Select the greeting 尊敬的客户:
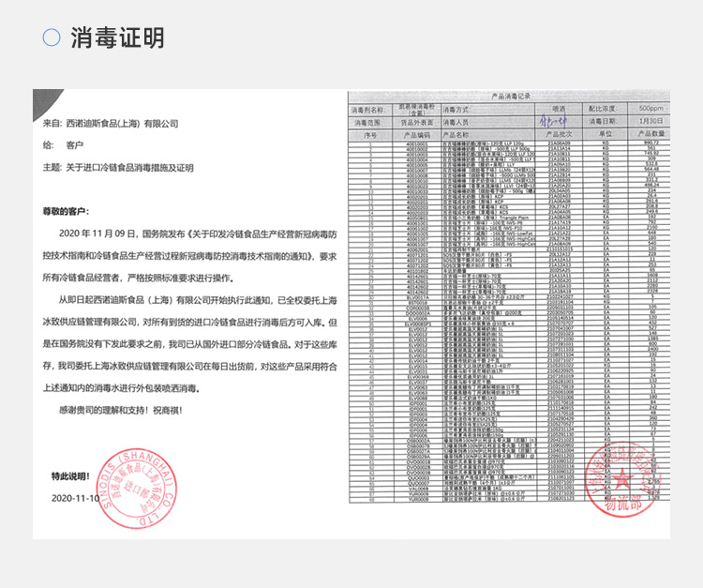This screenshot has height=588, width=703. (66, 211)
